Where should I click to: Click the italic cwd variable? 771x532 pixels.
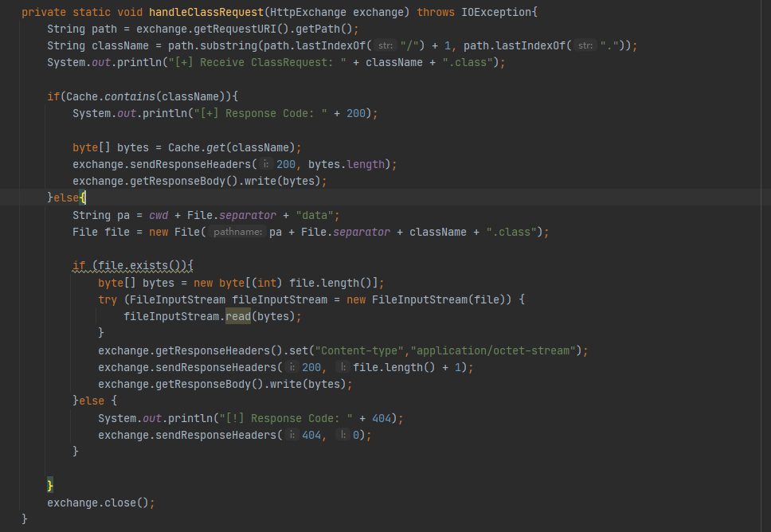pos(159,215)
